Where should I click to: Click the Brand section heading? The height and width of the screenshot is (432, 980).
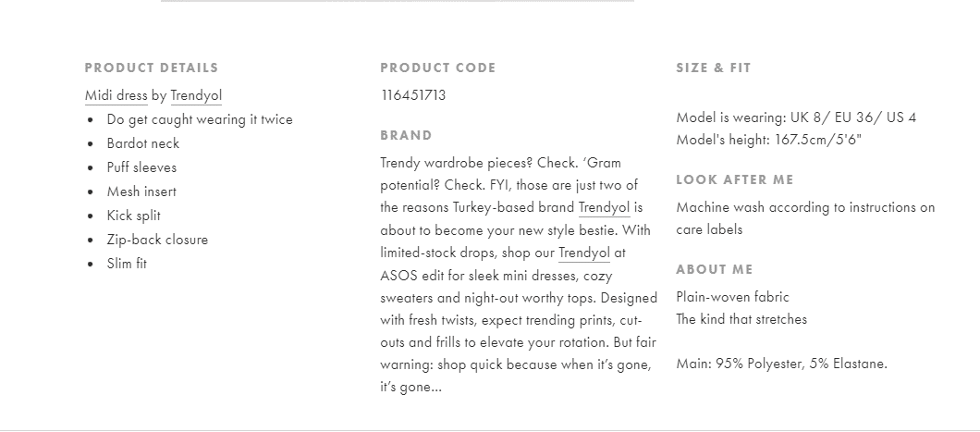pyautogui.click(x=406, y=135)
